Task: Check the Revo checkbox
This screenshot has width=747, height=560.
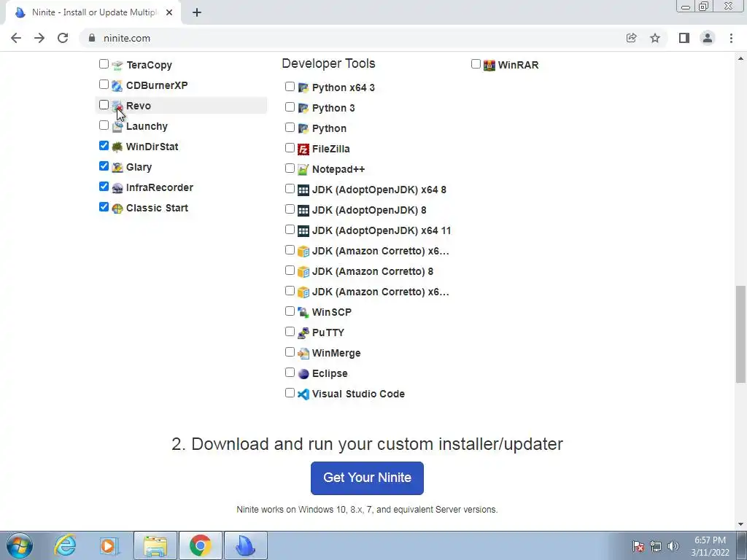Action: tap(104, 105)
